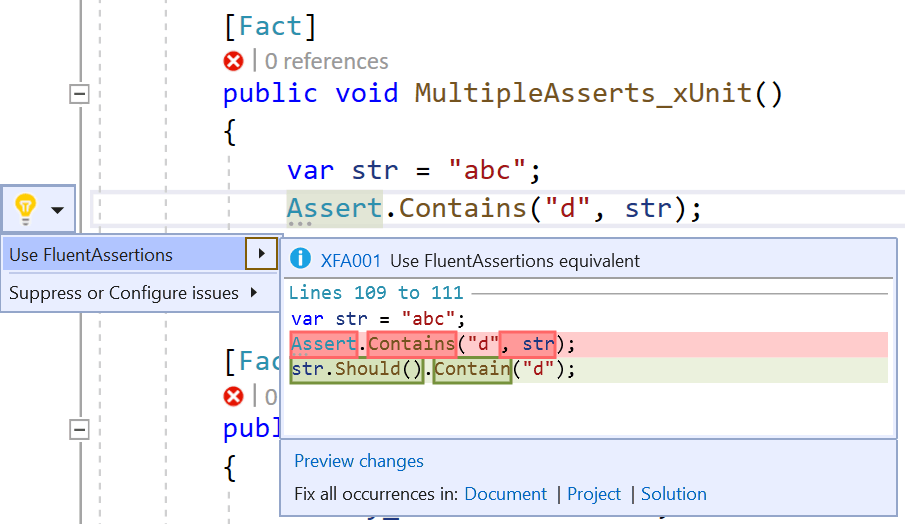Fix all occurrences in Document
Screen dimensions: 905x524
(505, 494)
